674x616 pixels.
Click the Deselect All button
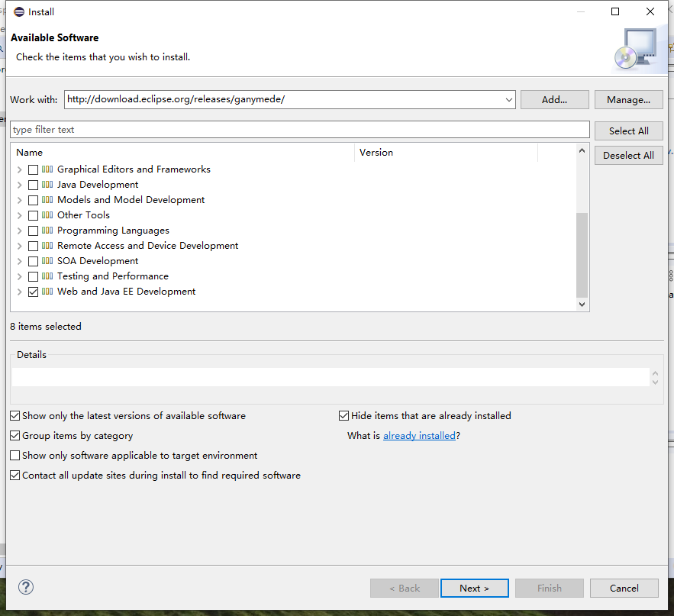pos(628,156)
